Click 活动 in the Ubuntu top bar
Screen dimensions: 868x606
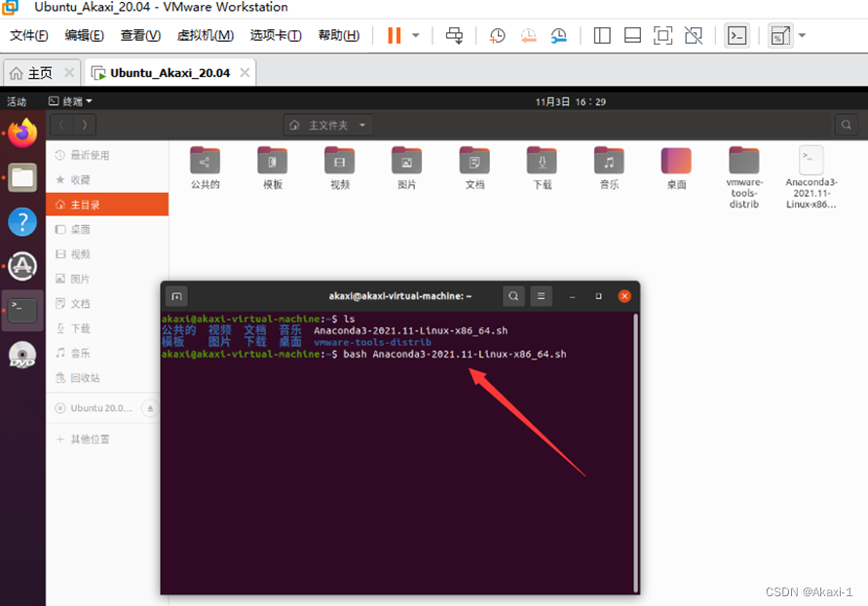click(x=16, y=102)
